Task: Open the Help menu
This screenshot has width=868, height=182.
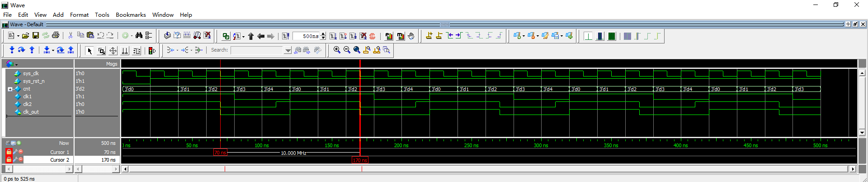Action: click(186, 14)
